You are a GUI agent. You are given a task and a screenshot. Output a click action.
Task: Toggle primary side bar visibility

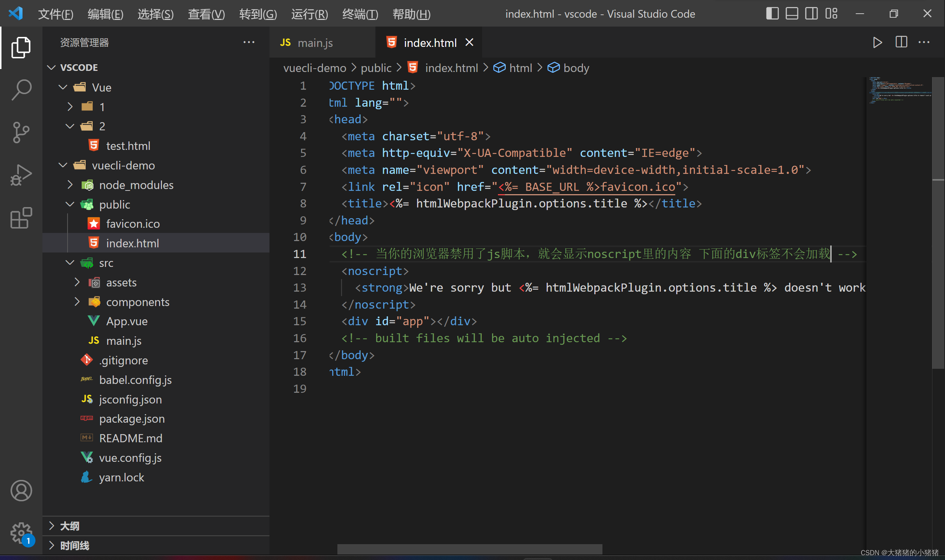(x=772, y=14)
